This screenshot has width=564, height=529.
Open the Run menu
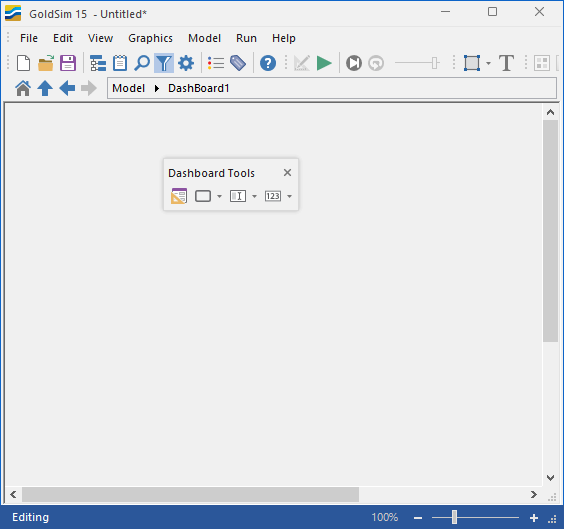[246, 38]
